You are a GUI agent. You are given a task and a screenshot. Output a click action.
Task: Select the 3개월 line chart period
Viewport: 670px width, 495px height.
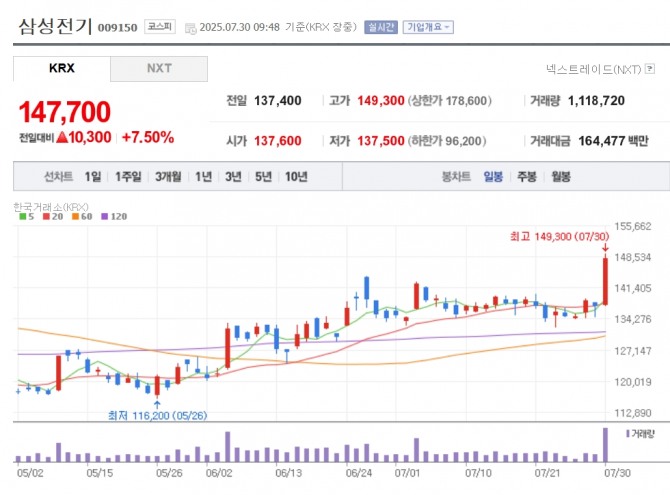pyautogui.click(x=167, y=177)
